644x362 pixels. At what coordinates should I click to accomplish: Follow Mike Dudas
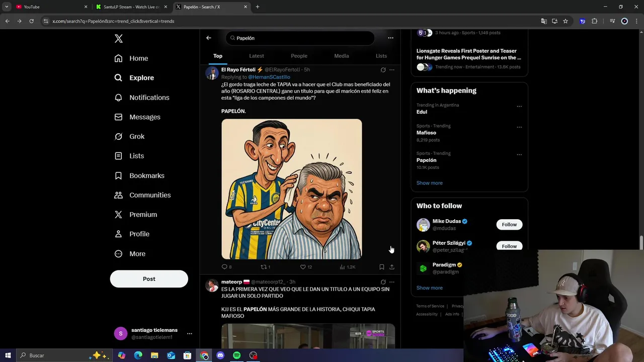coord(509,225)
